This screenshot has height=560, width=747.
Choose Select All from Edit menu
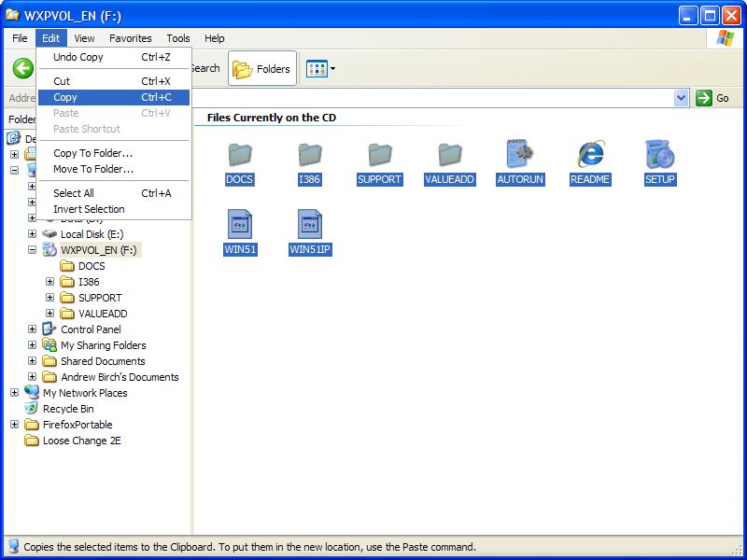click(x=114, y=193)
